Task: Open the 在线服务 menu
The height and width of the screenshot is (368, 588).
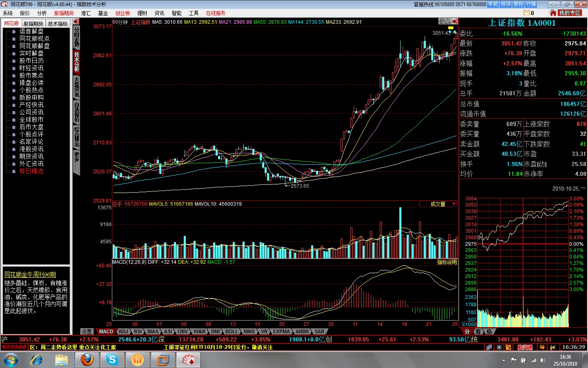Action: pos(216,13)
